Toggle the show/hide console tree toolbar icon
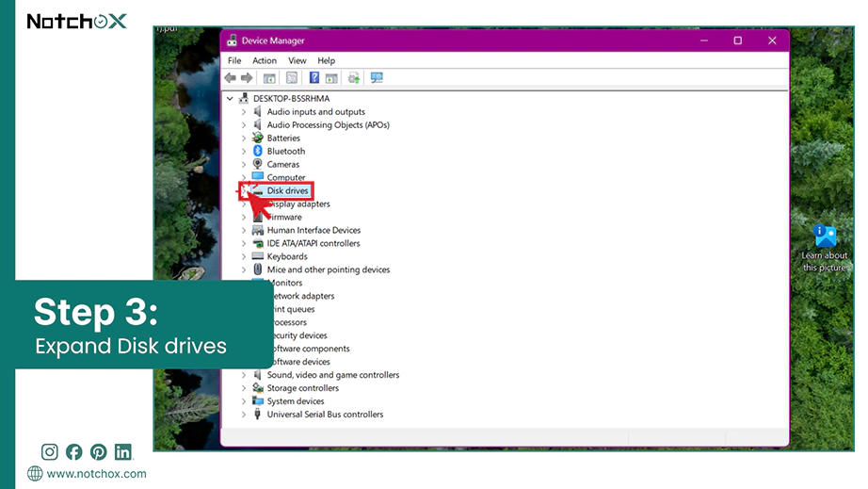868x489 pixels. tap(269, 78)
